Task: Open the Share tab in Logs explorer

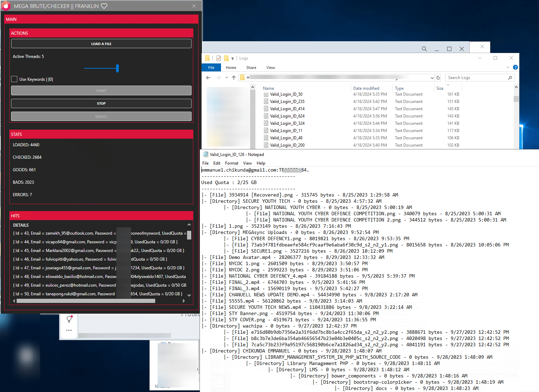Action: click(x=251, y=68)
